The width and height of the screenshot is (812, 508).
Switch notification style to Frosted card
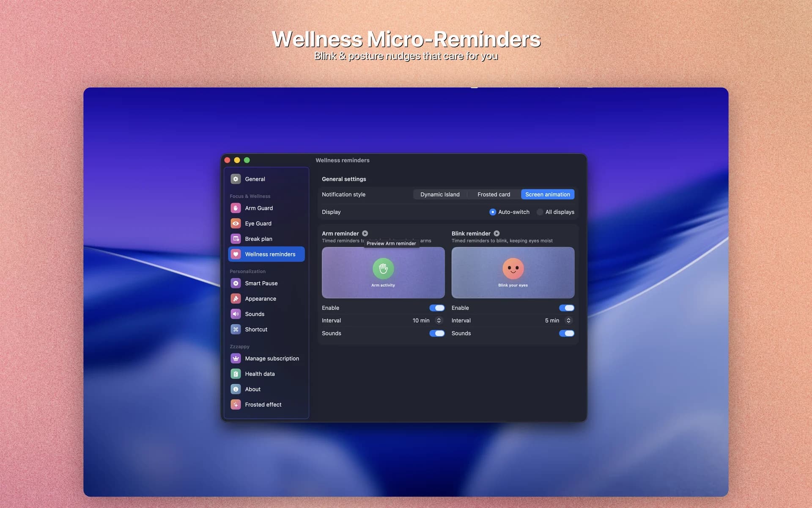(x=494, y=194)
